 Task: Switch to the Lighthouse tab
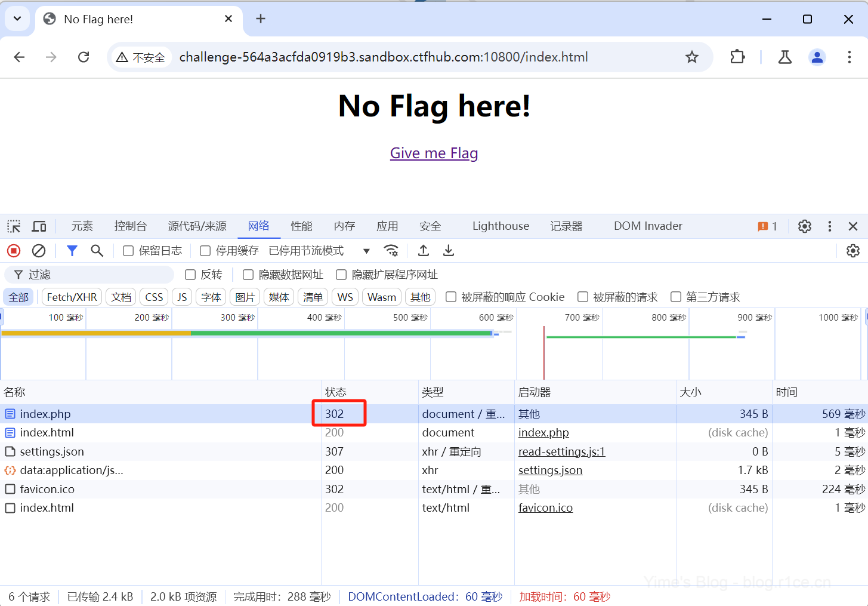[501, 226]
